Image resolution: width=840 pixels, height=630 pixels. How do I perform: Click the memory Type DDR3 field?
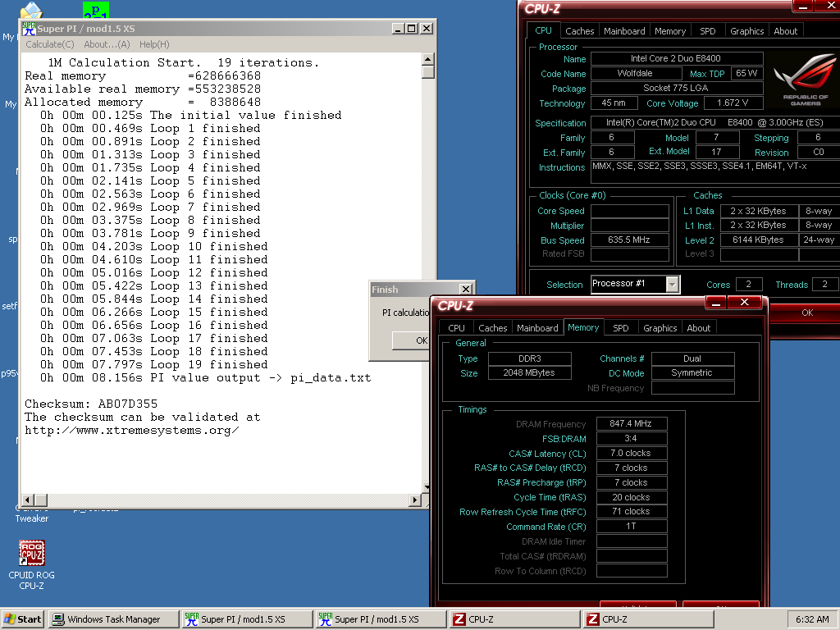point(530,358)
